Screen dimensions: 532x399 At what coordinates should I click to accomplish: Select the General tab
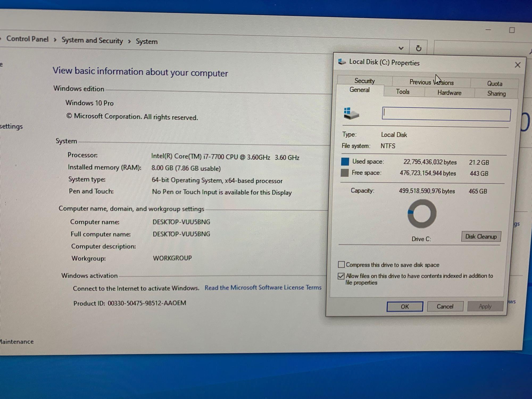tap(359, 90)
